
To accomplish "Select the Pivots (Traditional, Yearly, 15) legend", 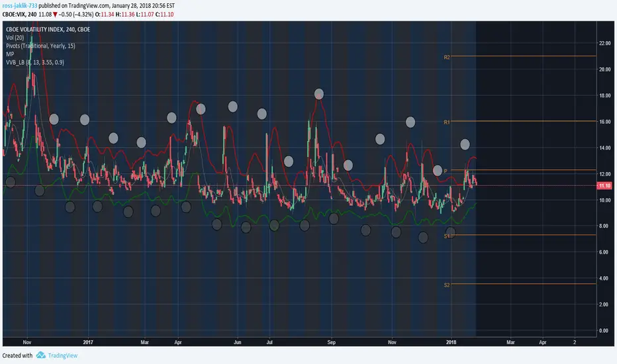I will 40,46.
